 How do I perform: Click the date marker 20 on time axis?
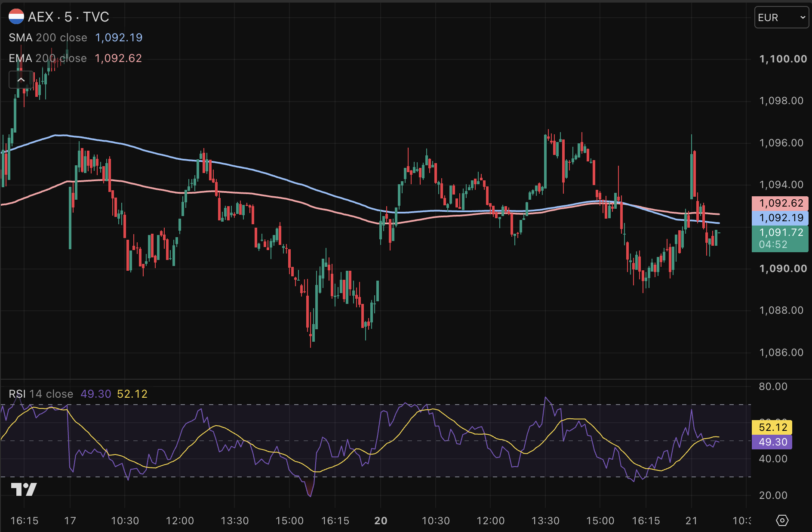(381, 521)
